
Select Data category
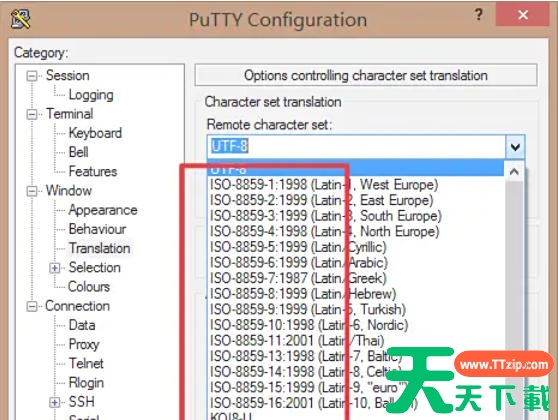pyautogui.click(x=82, y=325)
